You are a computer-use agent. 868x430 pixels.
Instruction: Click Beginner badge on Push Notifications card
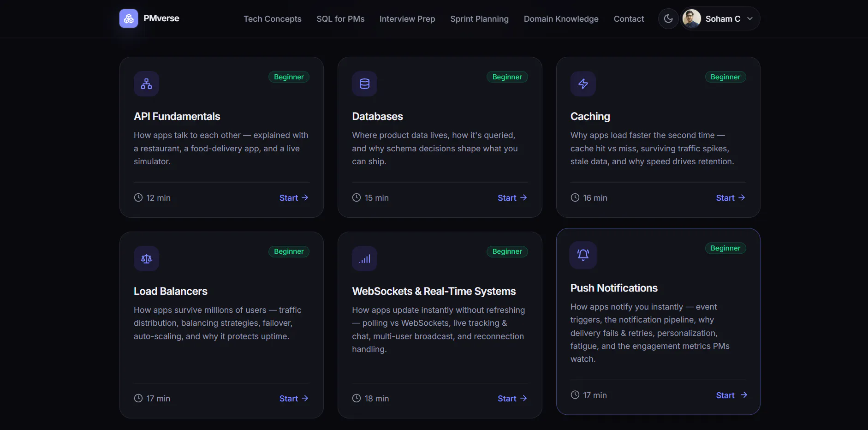pyautogui.click(x=725, y=248)
